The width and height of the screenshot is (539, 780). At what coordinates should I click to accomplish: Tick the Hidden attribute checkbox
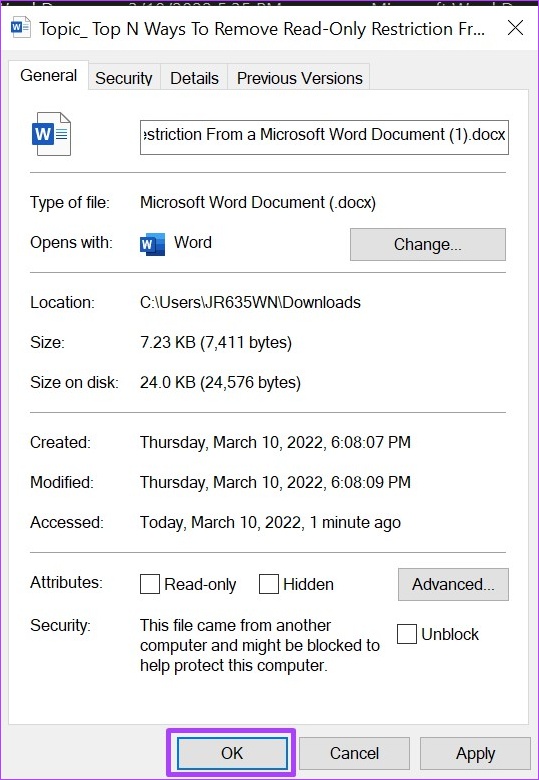269,584
